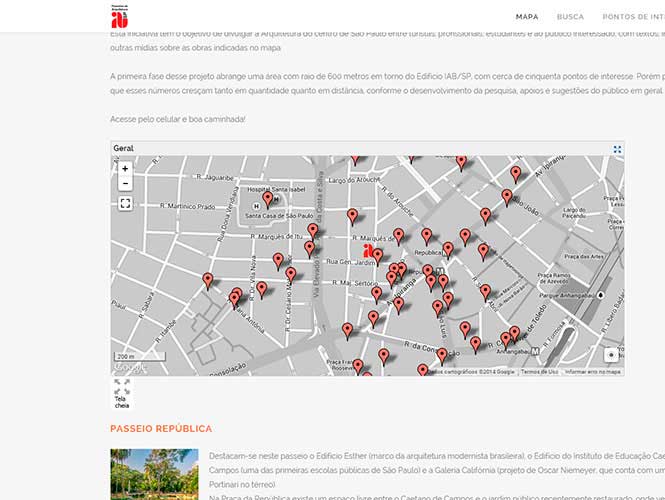
Task: Zoom in with the map plus button
Action: point(125,169)
